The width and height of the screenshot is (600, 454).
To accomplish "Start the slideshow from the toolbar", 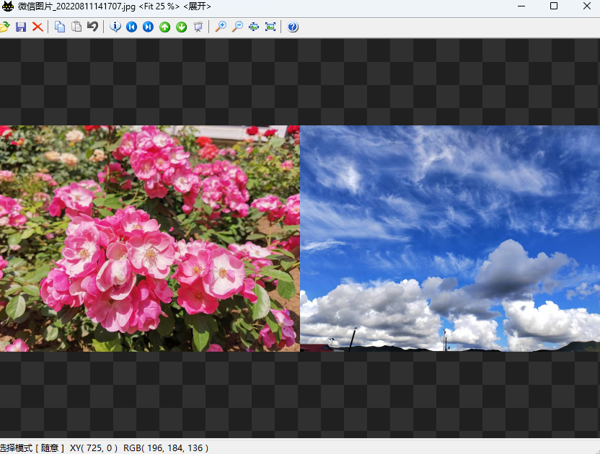I will [x=198, y=26].
